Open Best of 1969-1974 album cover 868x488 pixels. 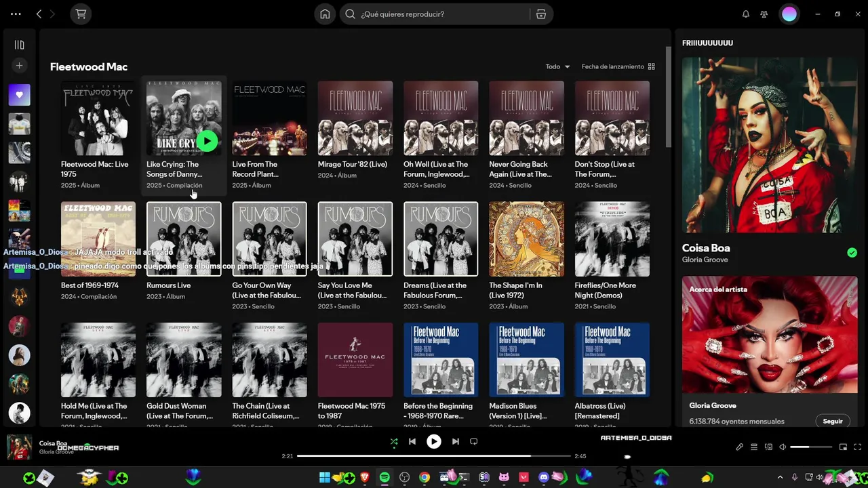pyautogui.click(x=98, y=239)
